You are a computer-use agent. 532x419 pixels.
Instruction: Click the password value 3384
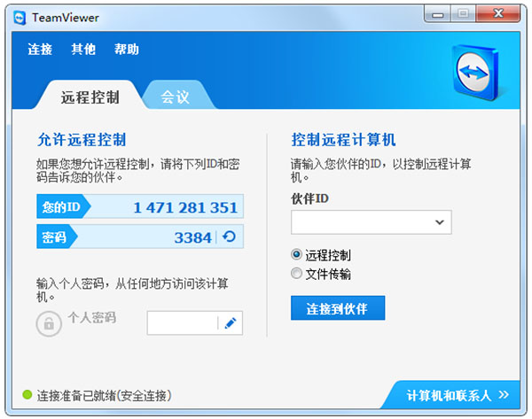pyautogui.click(x=192, y=237)
